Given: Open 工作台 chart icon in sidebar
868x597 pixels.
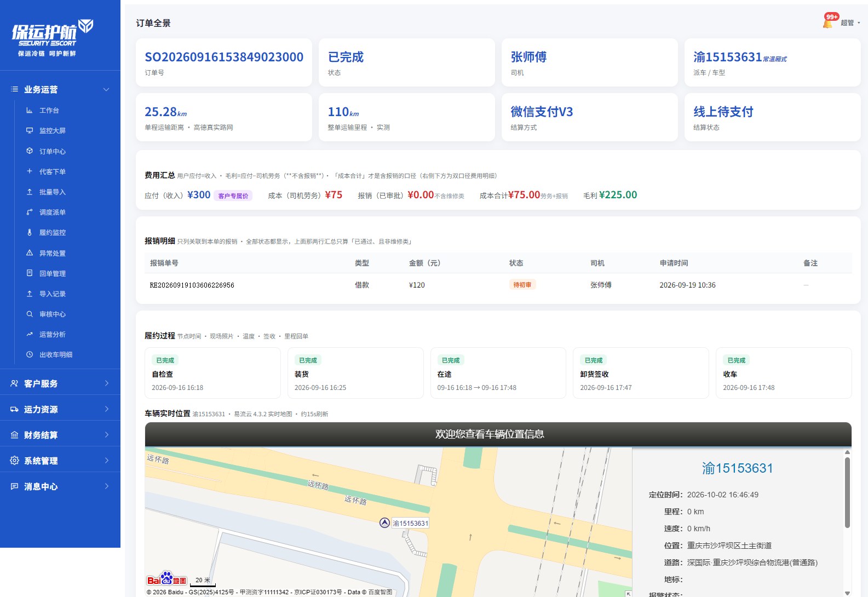Looking at the screenshot, I should click(x=30, y=111).
